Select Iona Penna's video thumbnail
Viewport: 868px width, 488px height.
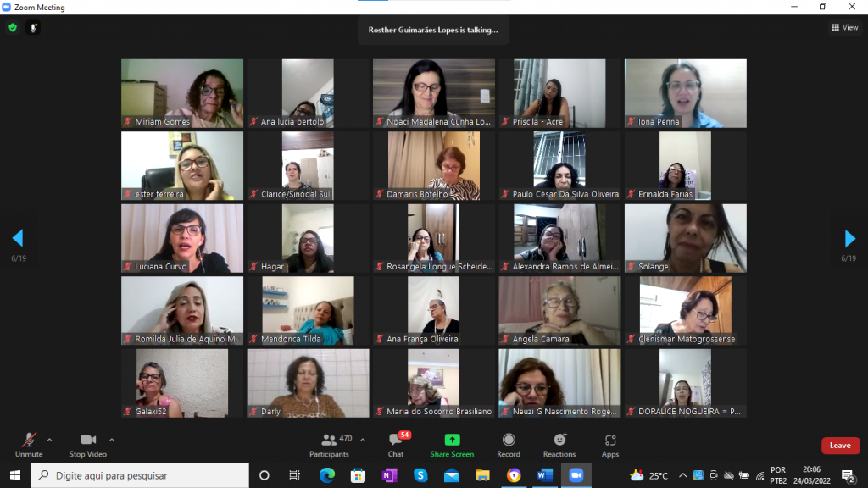686,92
